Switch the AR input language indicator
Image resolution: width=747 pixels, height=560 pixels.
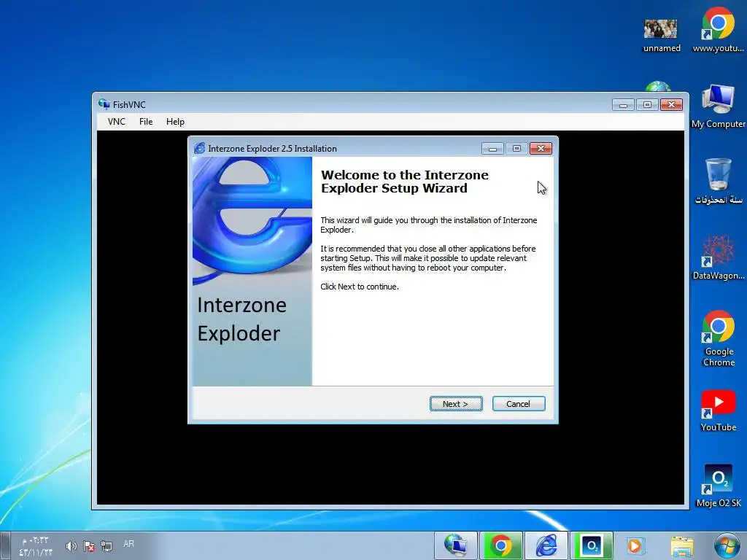tap(128, 544)
